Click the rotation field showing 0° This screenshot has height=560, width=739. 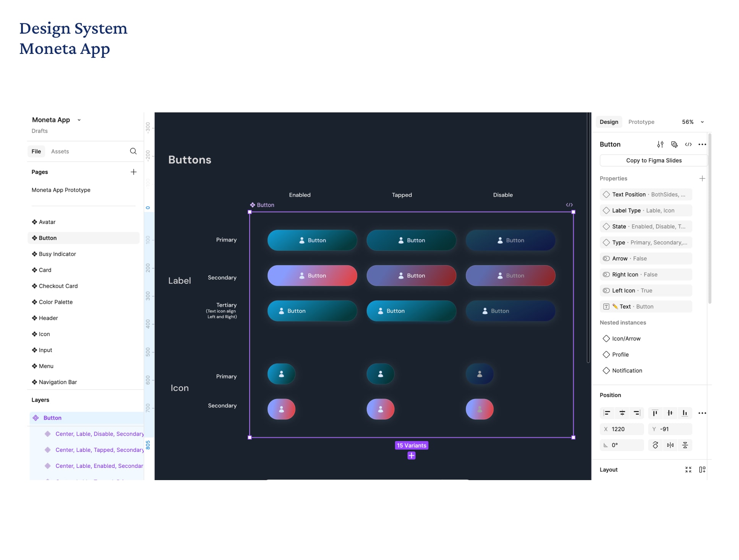click(x=622, y=445)
